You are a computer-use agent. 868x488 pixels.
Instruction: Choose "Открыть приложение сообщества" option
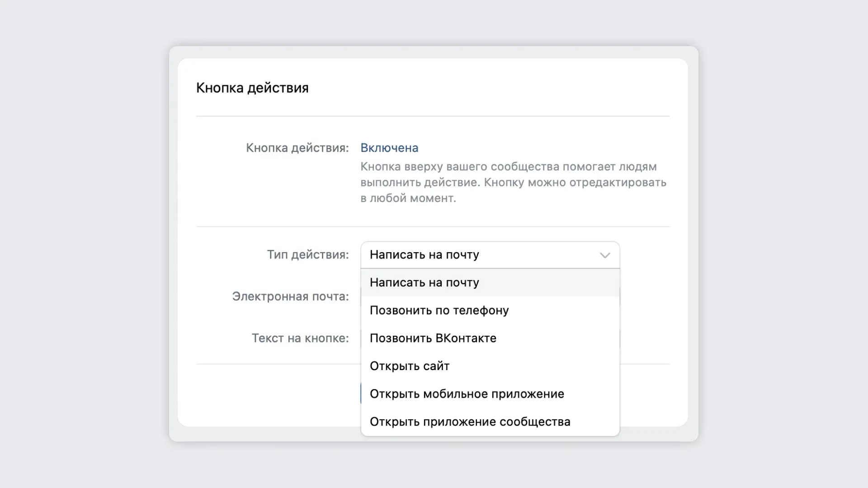[470, 421]
